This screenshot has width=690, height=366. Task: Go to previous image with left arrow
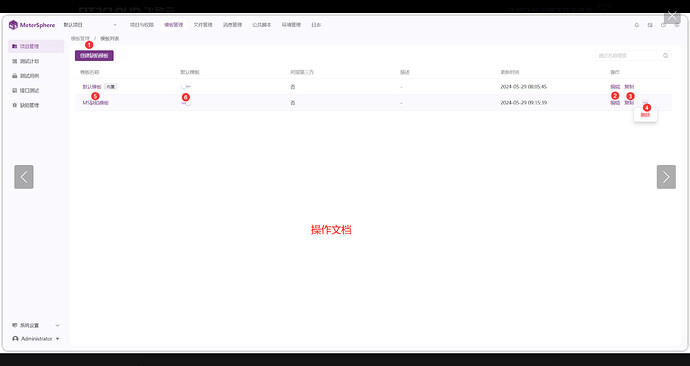pyautogui.click(x=24, y=177)
